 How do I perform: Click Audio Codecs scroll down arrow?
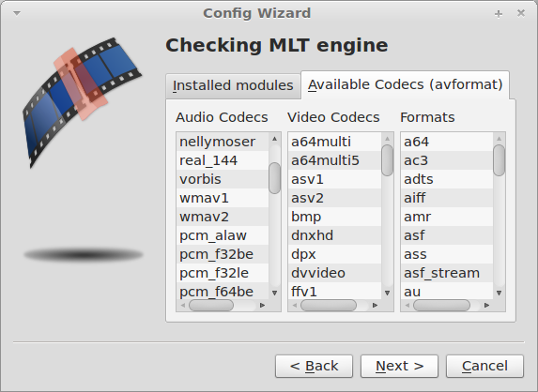pos(274,293)
